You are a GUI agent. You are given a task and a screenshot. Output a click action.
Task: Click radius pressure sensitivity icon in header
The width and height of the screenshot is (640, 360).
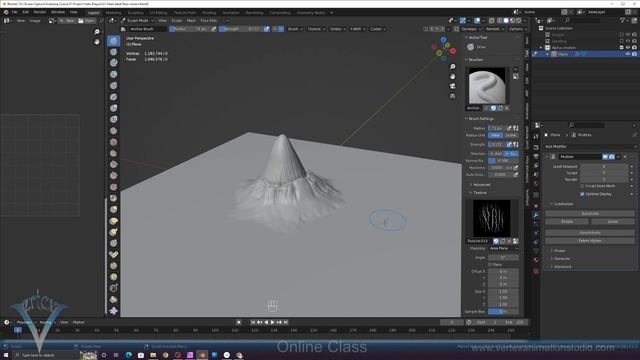pyautogui.click(x=213, y=29)
